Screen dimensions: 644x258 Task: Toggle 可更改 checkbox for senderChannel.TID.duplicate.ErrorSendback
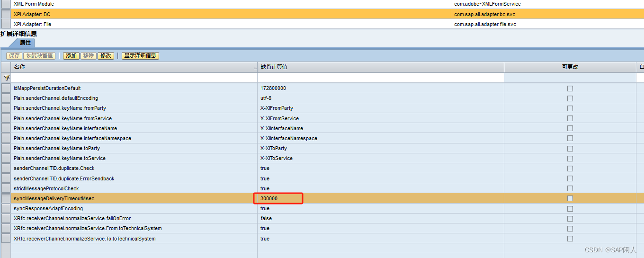(570, 178)
